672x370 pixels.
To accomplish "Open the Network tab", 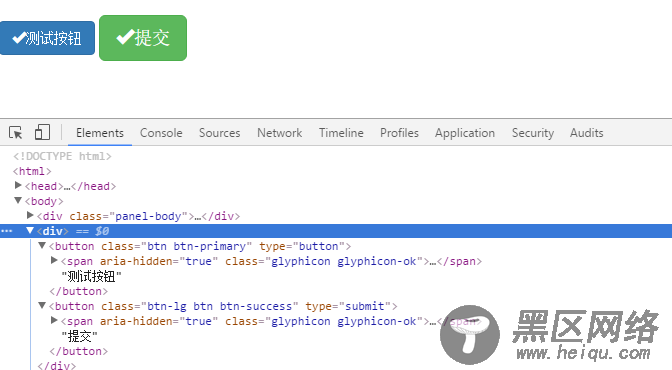I will click(279, 133).
